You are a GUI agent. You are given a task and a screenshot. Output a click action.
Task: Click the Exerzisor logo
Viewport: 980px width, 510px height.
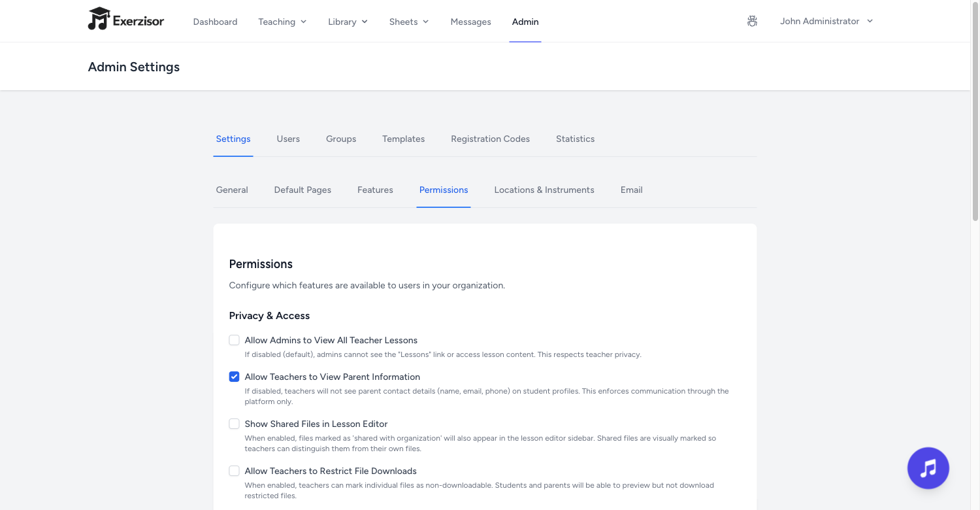[x=126, y=20]
